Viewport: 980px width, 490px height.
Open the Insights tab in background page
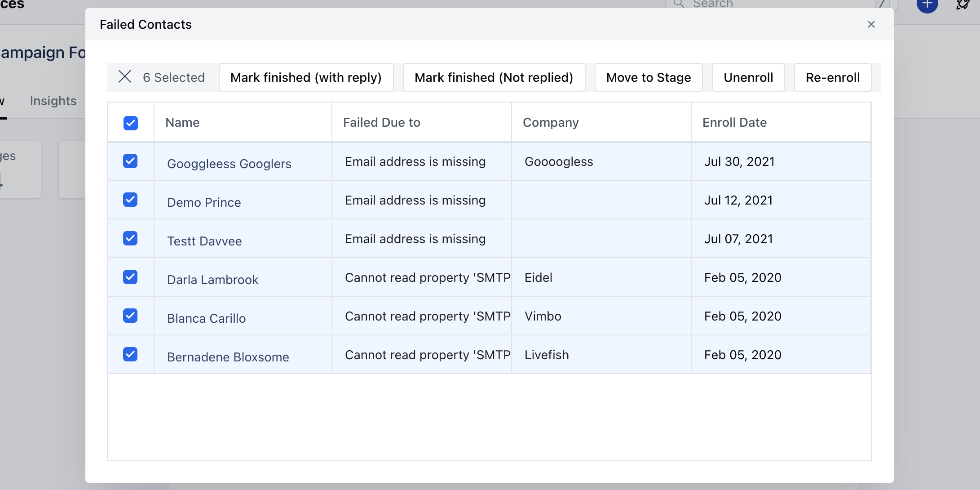coord(53,101)
